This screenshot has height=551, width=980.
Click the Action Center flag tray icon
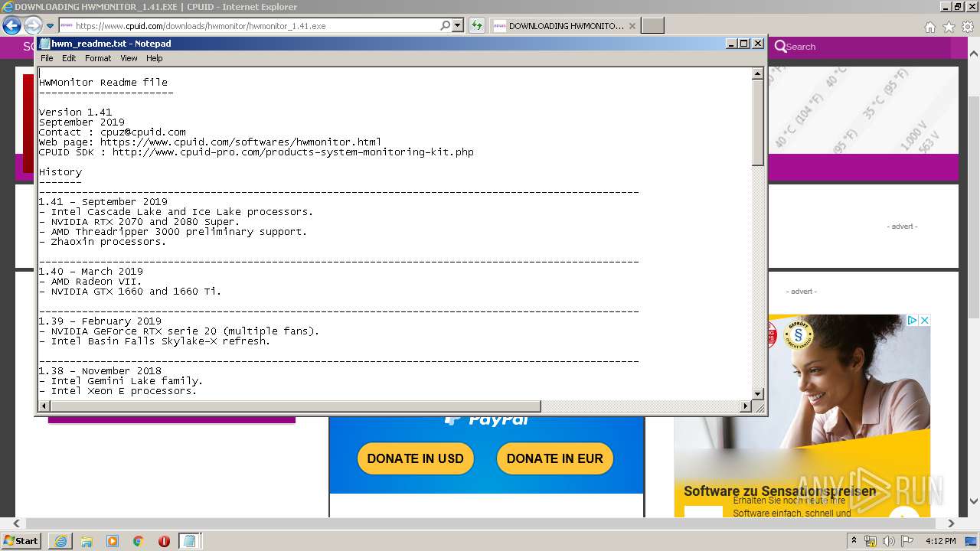coord(907,541)
